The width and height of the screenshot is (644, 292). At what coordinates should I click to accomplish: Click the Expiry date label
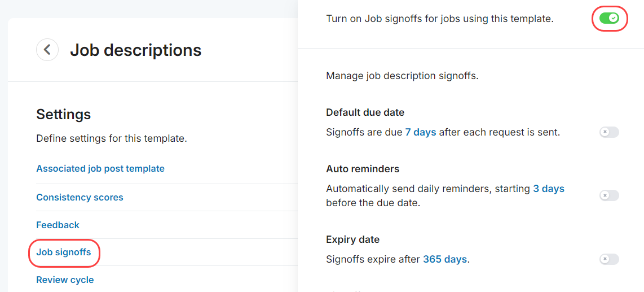tap(352, 239)
